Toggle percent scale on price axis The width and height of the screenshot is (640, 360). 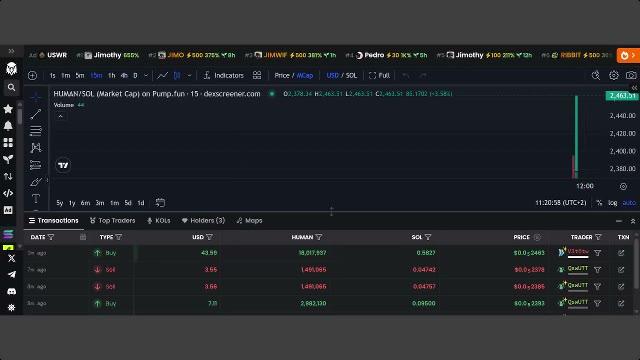click(x=599, y=203)
